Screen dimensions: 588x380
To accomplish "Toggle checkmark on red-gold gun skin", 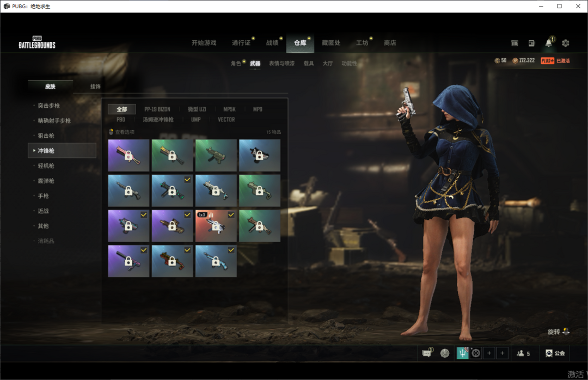I will (187, 250).
